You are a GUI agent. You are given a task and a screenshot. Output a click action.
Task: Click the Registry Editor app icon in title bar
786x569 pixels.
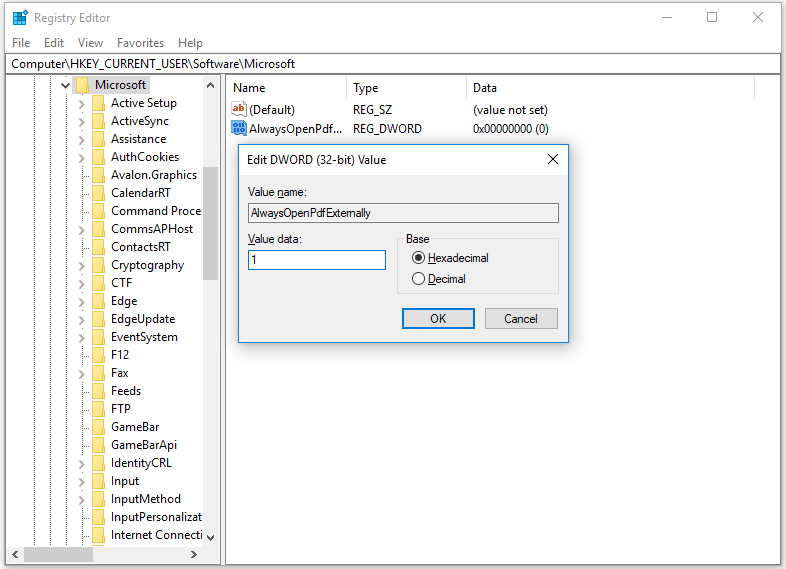(x=20, y=18)
